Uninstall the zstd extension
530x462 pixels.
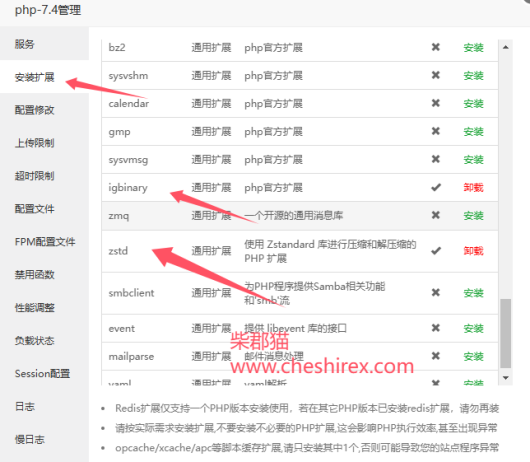[x=473, y=251]
